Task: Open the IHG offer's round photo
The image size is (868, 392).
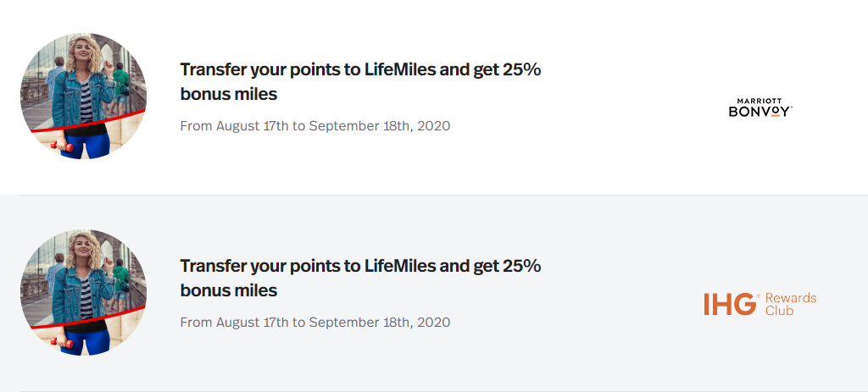Action: coord(84,292)
